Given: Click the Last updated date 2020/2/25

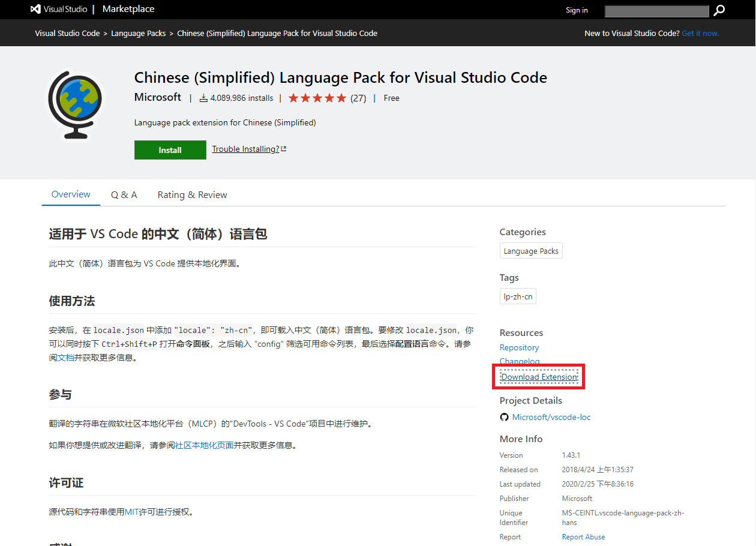Looking at the screenshot, I should [598, 484].
